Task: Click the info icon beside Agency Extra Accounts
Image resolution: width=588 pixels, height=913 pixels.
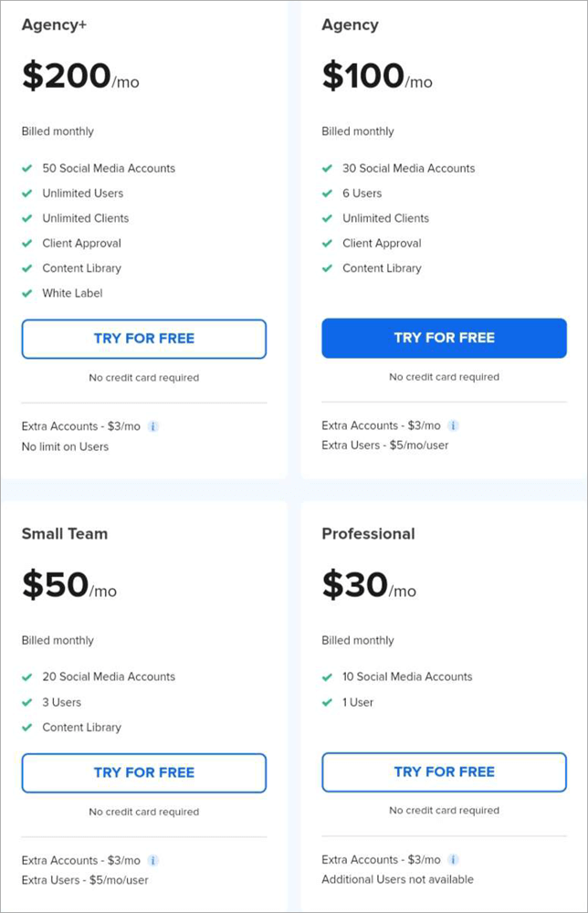Action: (454, 425)
